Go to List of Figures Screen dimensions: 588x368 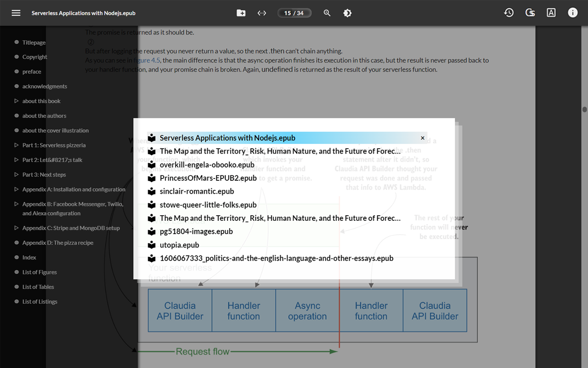(x=40, y=272)
